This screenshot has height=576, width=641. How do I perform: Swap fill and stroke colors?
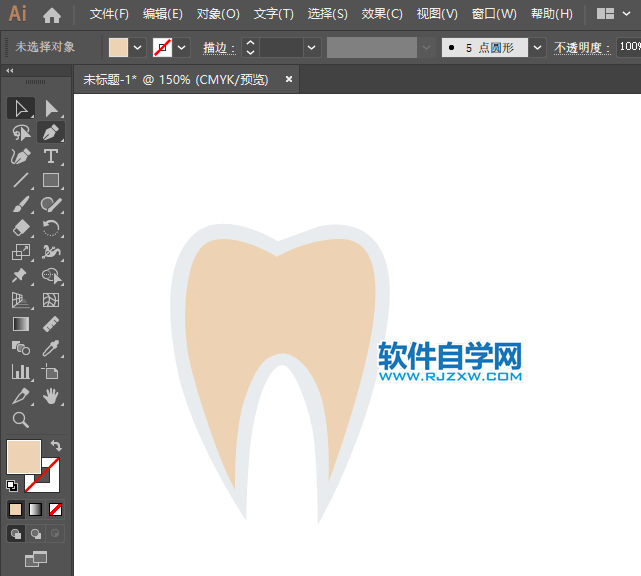point(56,446)
